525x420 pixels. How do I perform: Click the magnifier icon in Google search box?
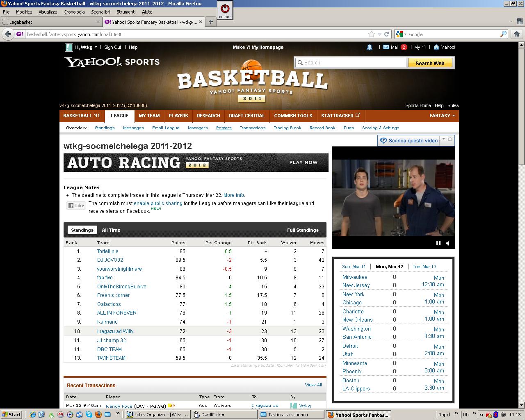pos(503,34)
